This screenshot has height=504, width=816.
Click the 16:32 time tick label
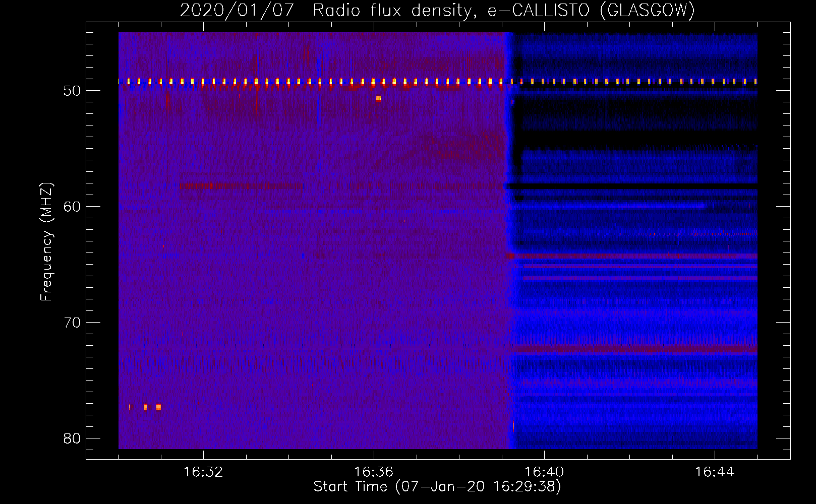(203, 472)
